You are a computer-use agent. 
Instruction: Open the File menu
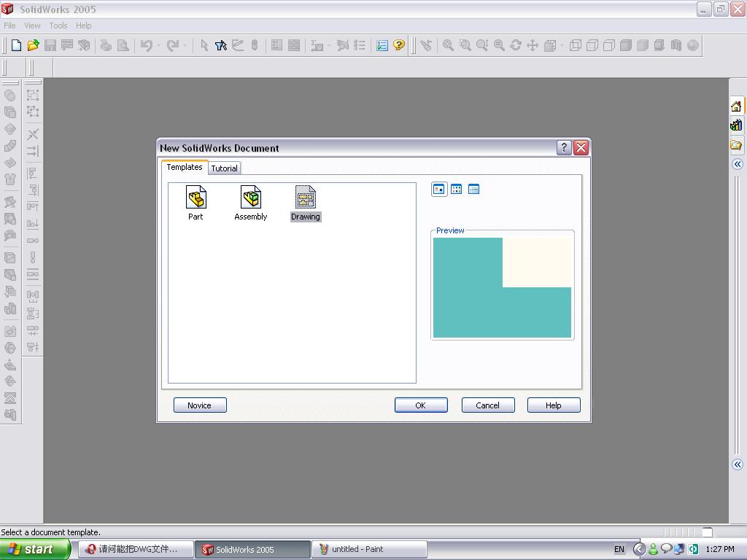pyautogui.click(x=9, y=26)
